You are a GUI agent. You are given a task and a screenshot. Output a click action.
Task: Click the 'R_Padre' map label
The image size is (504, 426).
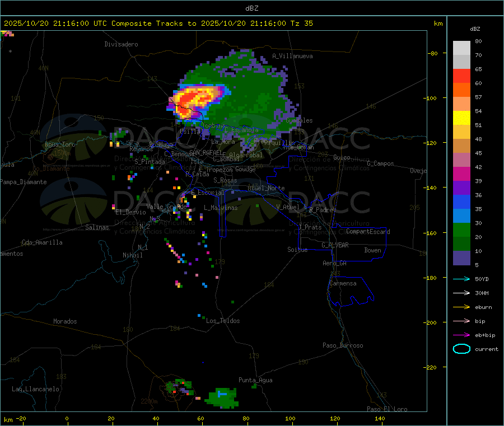[x=321, y=210]
